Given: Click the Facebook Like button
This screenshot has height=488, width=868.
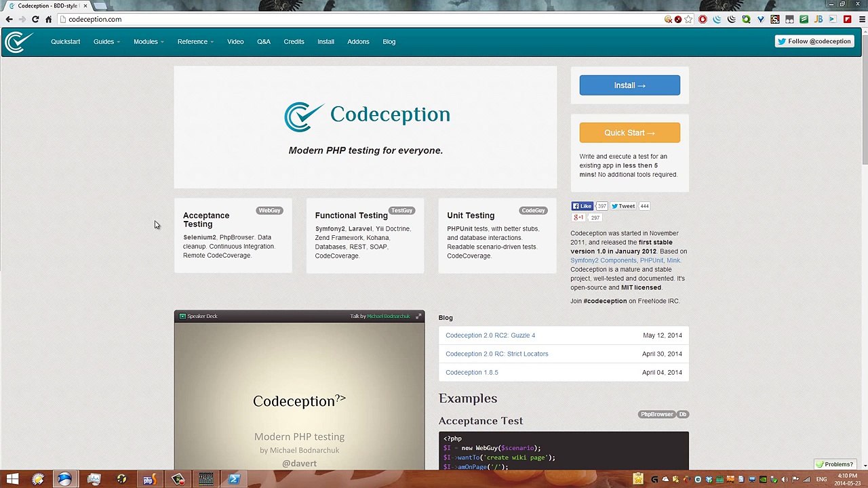Looking at the screenshot, I should [583, 206].
